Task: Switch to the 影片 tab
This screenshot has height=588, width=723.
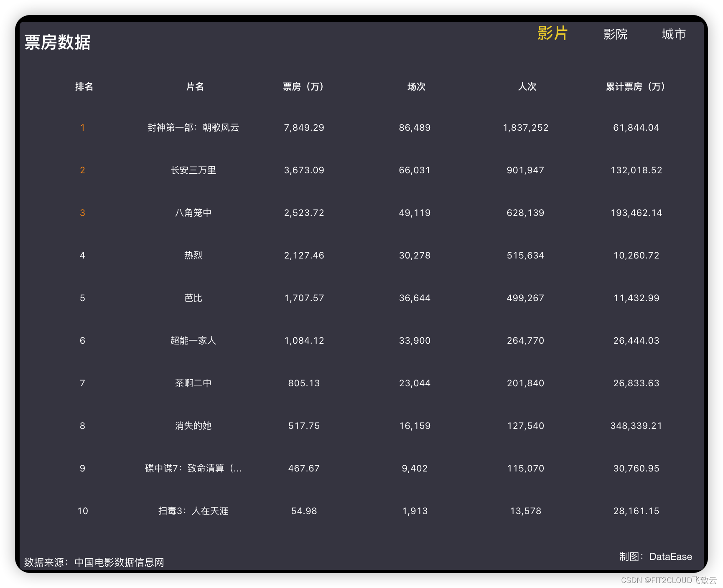Action: [x=552, y=33]
